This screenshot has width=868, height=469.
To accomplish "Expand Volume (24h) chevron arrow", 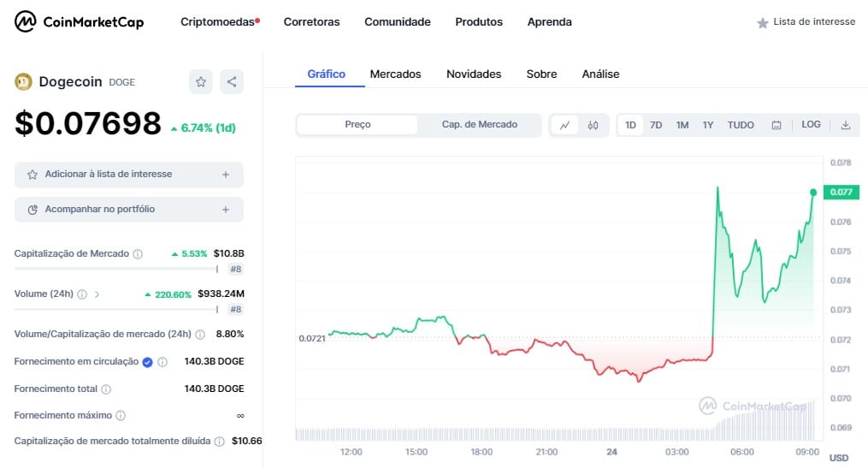I will 97,294.
